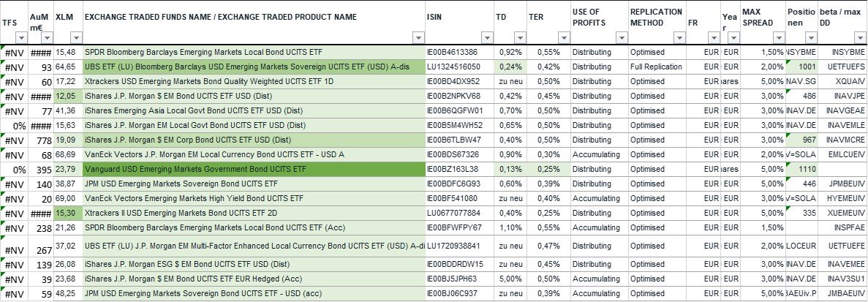Viewport: 868px width, 302px height.
Task: Expand the REPLICATION METHOD filter arrow
Action: point(677,38)
